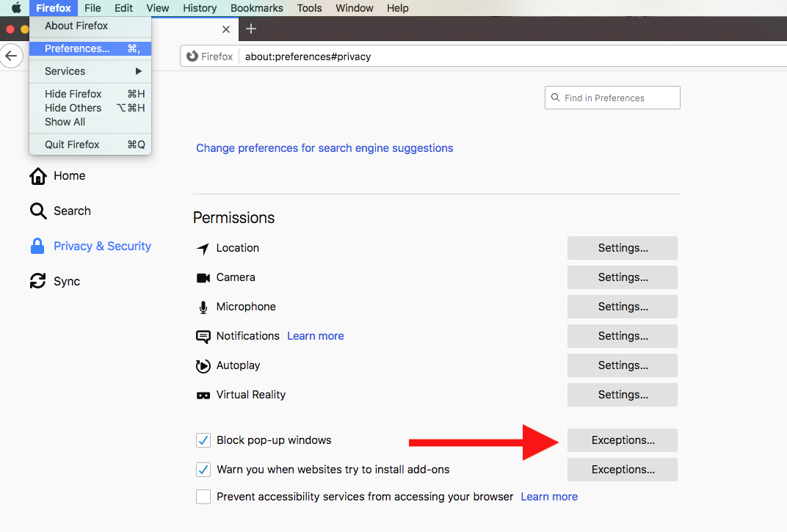Click the Firefox identity icon in address bar
The height and width of the screenshot is (532, 787).
[192, 57]
